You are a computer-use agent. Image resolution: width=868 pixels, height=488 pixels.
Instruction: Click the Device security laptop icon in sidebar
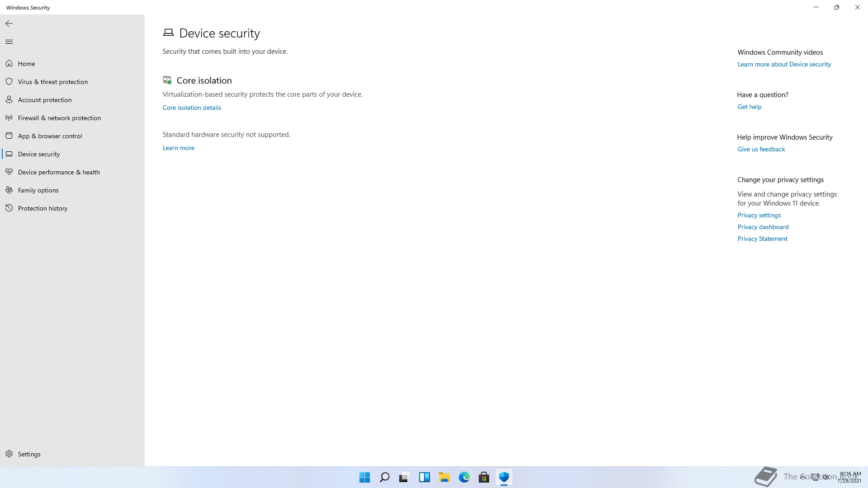[x=9, y=154]
